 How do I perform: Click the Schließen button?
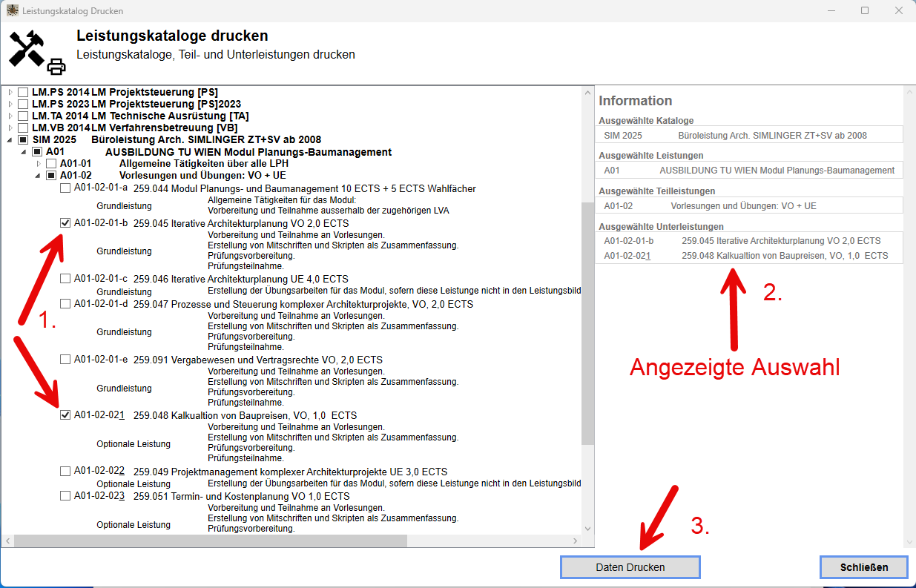863,566
